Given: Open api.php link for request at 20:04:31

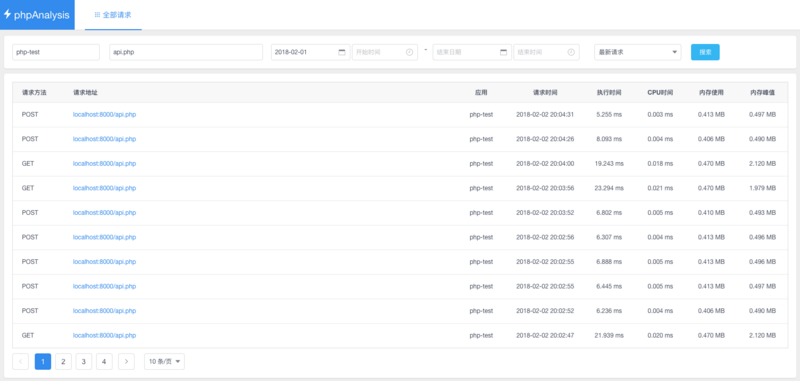Looking at the screenshot, I should point(105,115).
